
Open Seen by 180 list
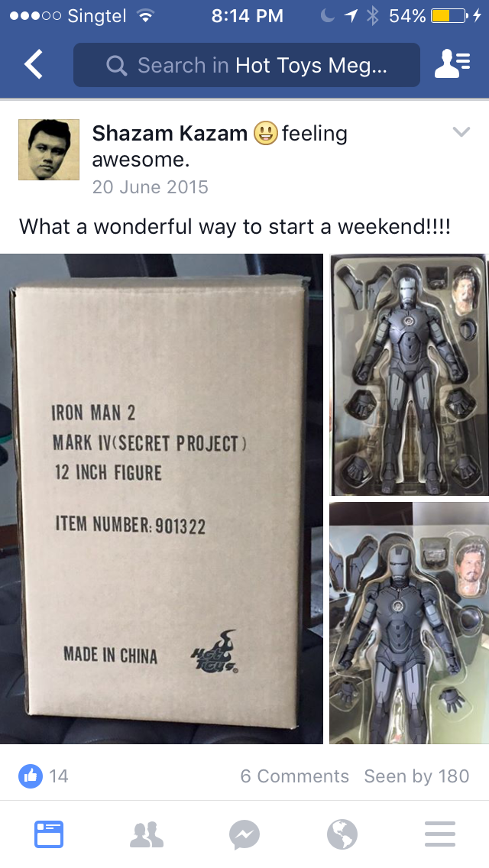pos(416,776)
